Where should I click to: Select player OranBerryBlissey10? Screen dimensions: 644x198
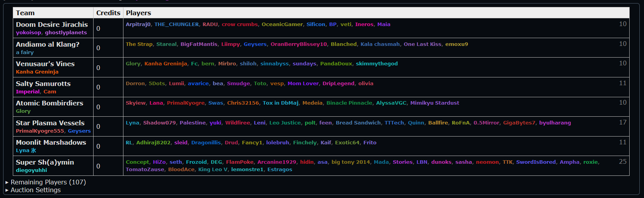tap(299, 44)
